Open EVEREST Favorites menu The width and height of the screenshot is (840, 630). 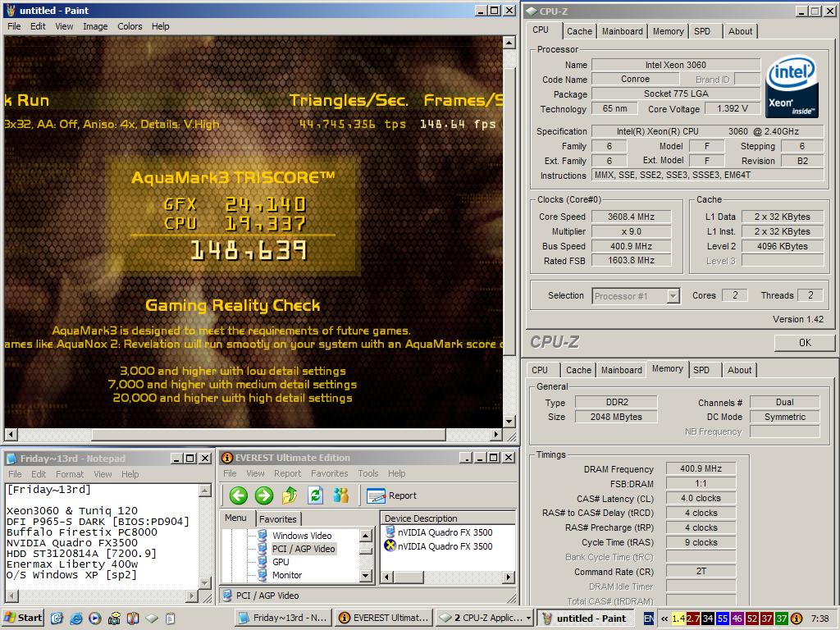(x=330, y=473)
